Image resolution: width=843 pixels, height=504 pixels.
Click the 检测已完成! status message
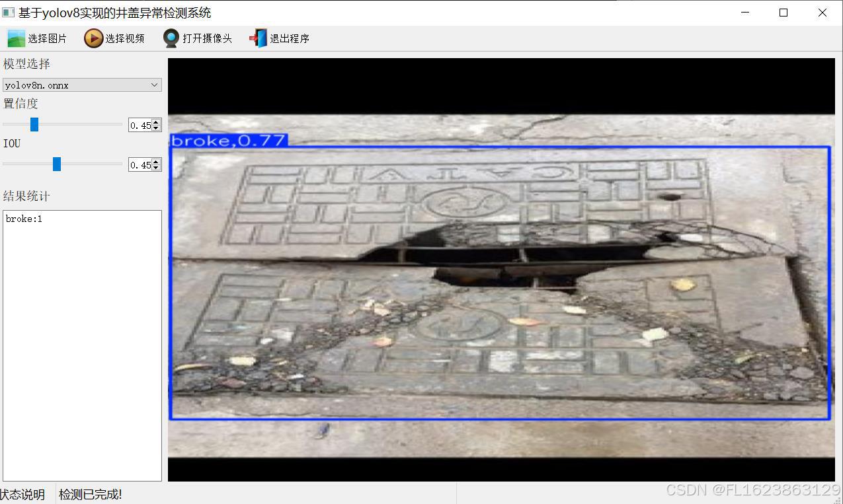[x=91, y=494]
